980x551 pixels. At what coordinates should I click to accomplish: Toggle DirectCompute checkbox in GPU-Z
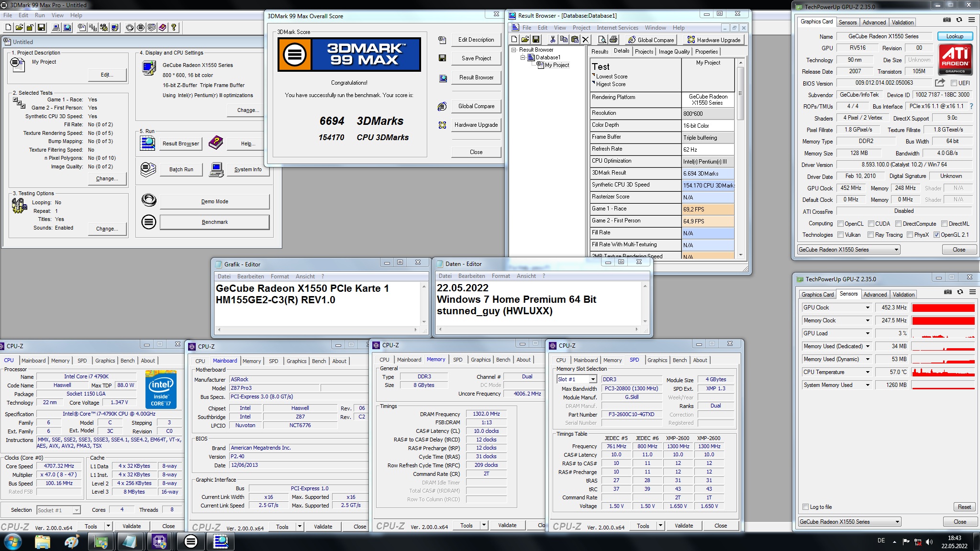point(898,223)
